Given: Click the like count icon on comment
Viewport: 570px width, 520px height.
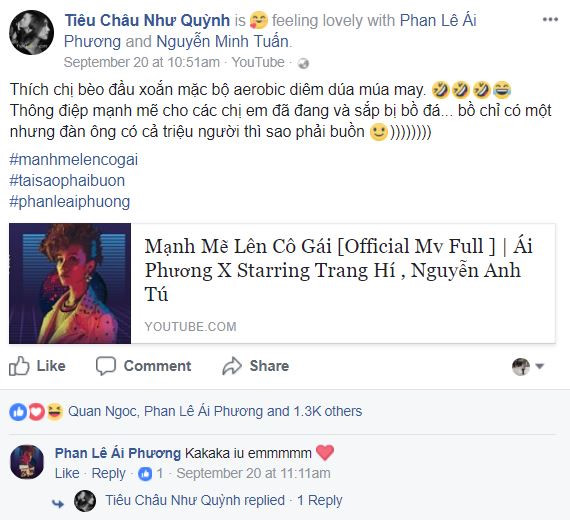Looking at the screenshot, I should pyautogui.click(x=145, y=474).
